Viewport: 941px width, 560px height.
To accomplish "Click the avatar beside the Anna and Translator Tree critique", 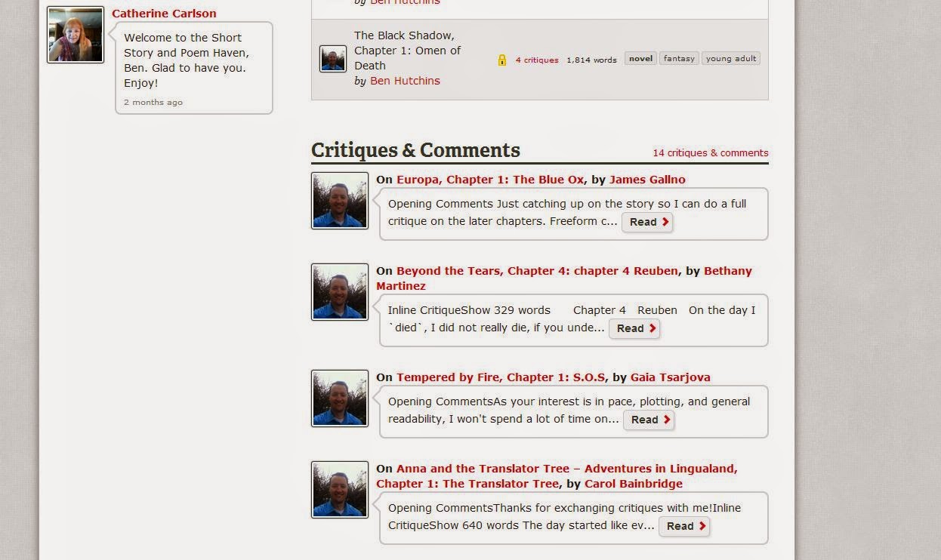I will 339,489.
